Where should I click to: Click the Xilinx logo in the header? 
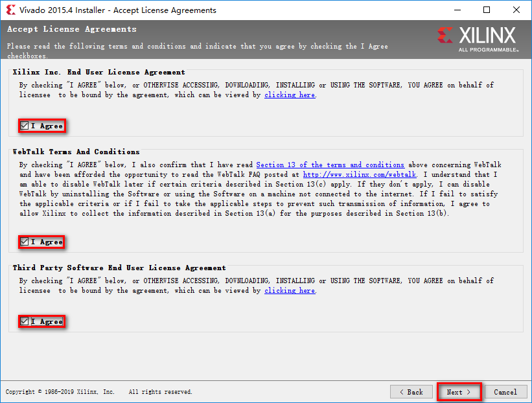coord(478,39)
